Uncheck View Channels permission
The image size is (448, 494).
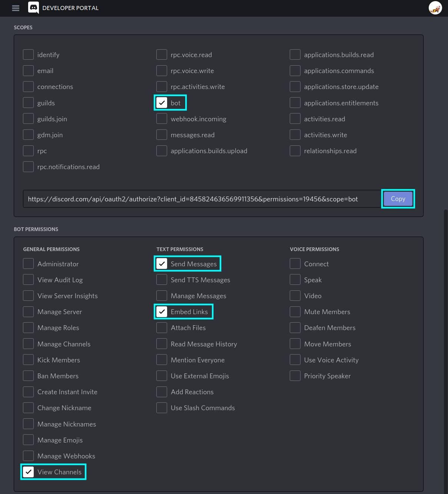(28, 472)
